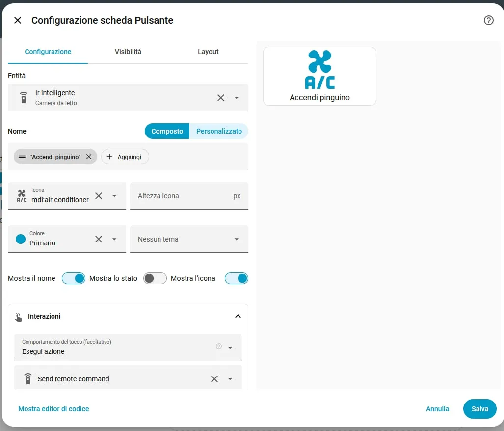Click the Accendi pinguino preview card
Viewport: 504px width, 431px height.
(x=319, y=76)
